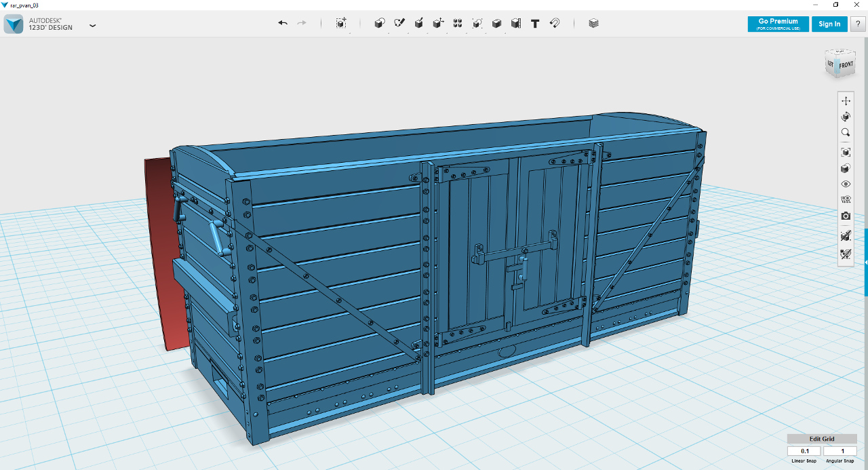Viewport: 868px width, 470px height.
Task: Open the Pattern tool
Action: pos(458,23)
